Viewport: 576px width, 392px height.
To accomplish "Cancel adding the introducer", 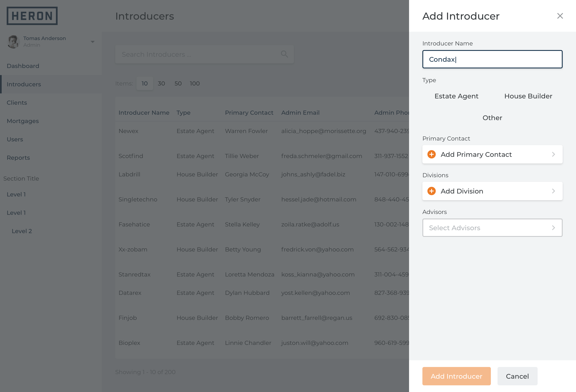I will (x=517, y=376).
